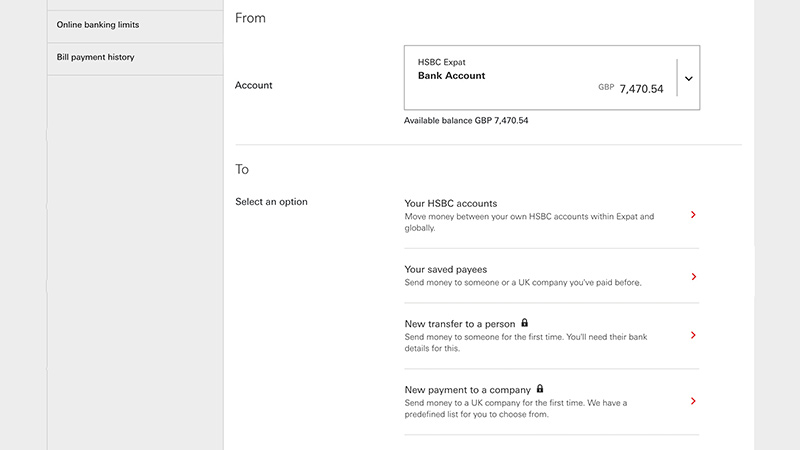Screen dimensions: 800x450
Task: Open the HSBC Expat Bank Account selector
Action: 552,78
